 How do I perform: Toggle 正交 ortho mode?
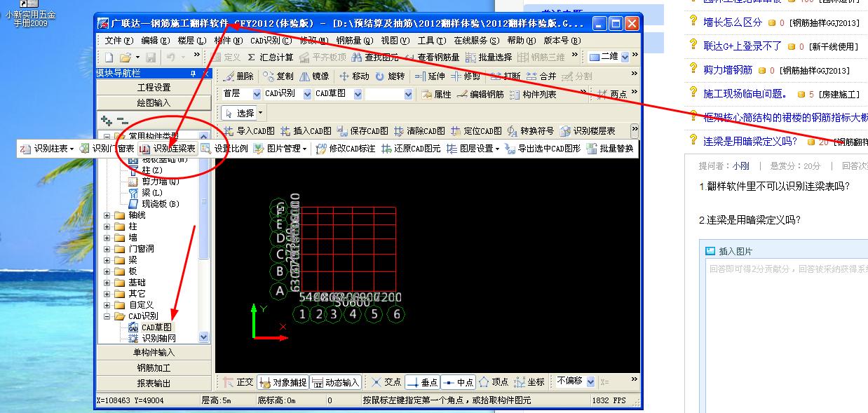pos(238,382)
